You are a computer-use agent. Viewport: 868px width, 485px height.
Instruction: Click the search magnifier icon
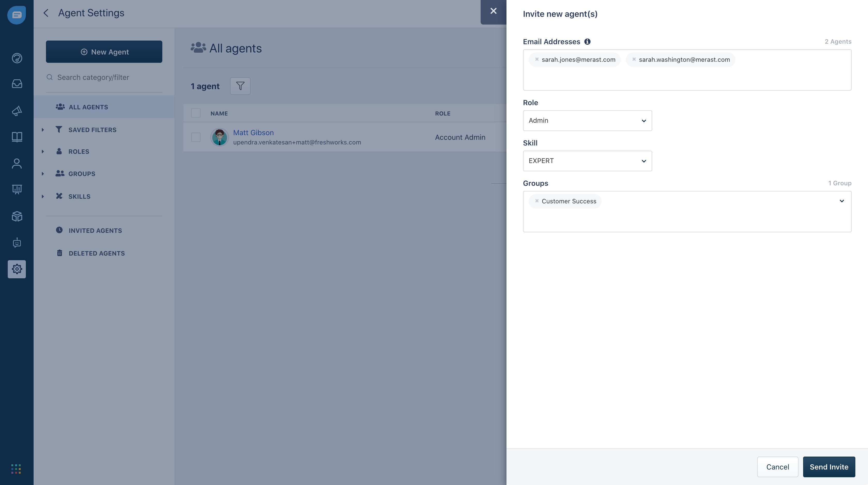coord(50,77)
